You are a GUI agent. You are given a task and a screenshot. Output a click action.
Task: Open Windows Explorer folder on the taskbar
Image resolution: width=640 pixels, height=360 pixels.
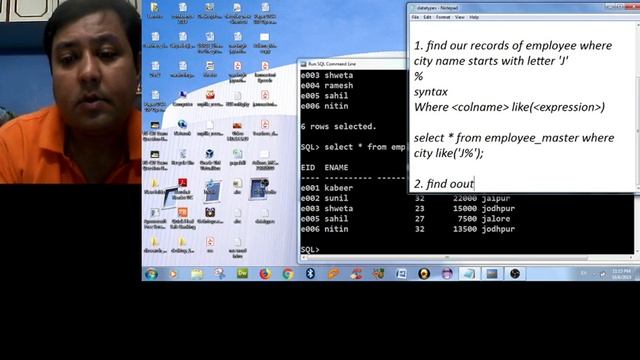point(197,274)
